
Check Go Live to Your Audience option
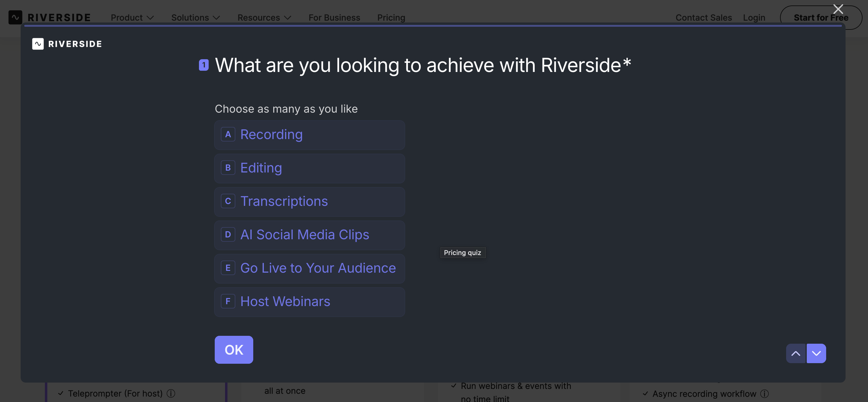click(x=309, y=268)
